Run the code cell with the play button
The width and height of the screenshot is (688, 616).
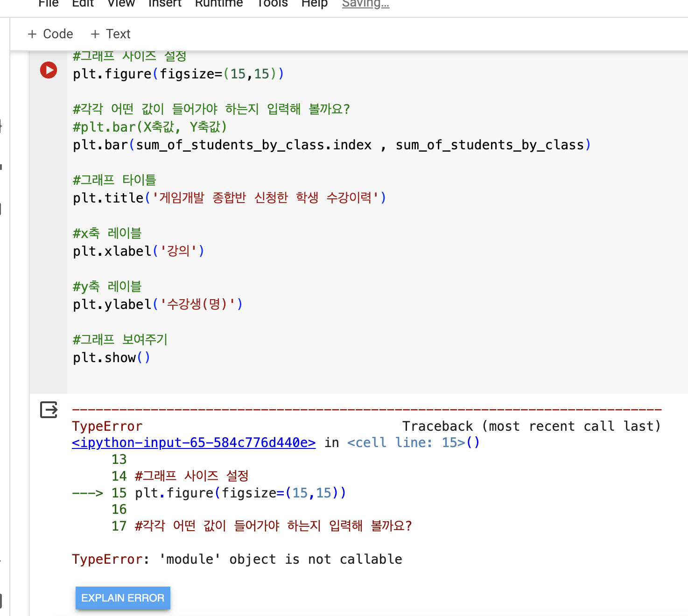click(49, 70)
